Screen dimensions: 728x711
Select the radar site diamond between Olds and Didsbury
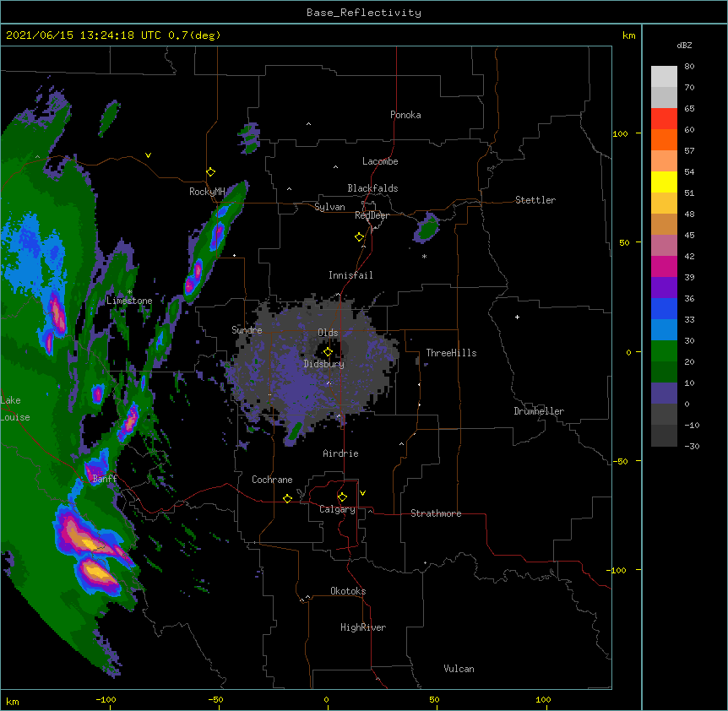pyautogui.click(x=328, y=352)
